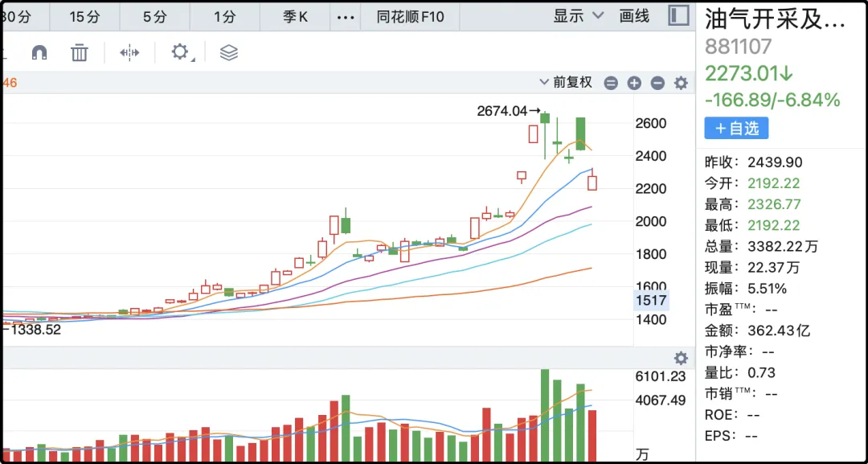Image resolution: width=868 pixels, height=464 pixels.
Task: Click the 画线 draw line button
Action: (x=634, y=16)
